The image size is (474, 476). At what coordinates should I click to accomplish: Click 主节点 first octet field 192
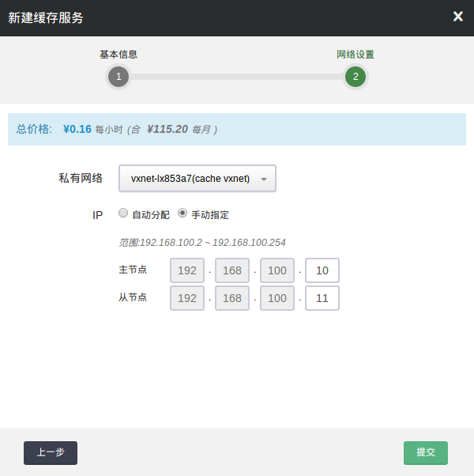point(187,270)
